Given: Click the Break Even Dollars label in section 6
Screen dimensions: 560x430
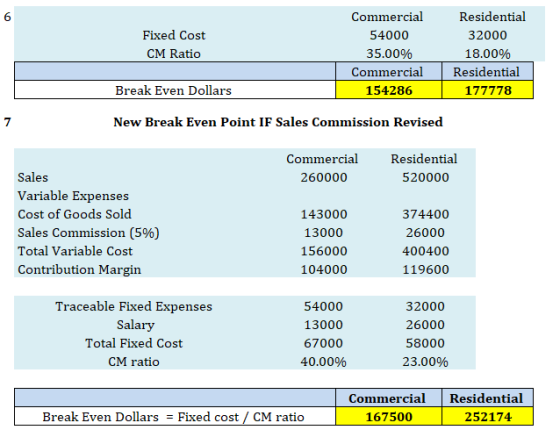Looking at the screenshot, I should tap(173, 90).
